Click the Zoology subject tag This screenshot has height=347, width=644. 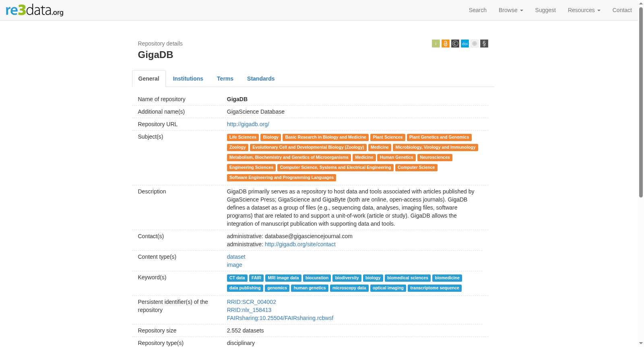click(237, 148)
